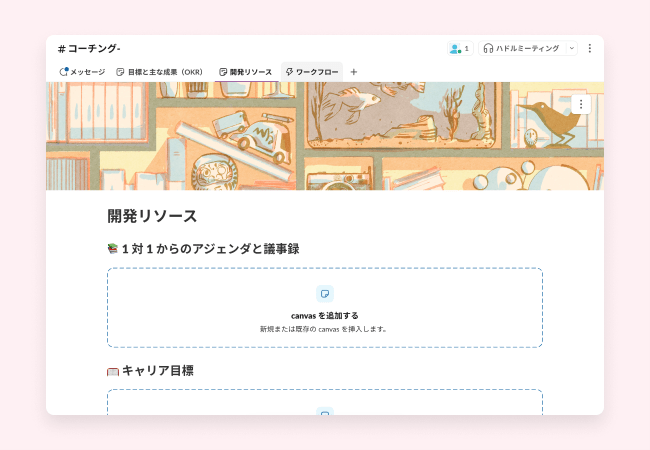Start a huddle with ハドルミーティング button
The height and width of the screenshot is (450, 650).
tap(521, 48)
